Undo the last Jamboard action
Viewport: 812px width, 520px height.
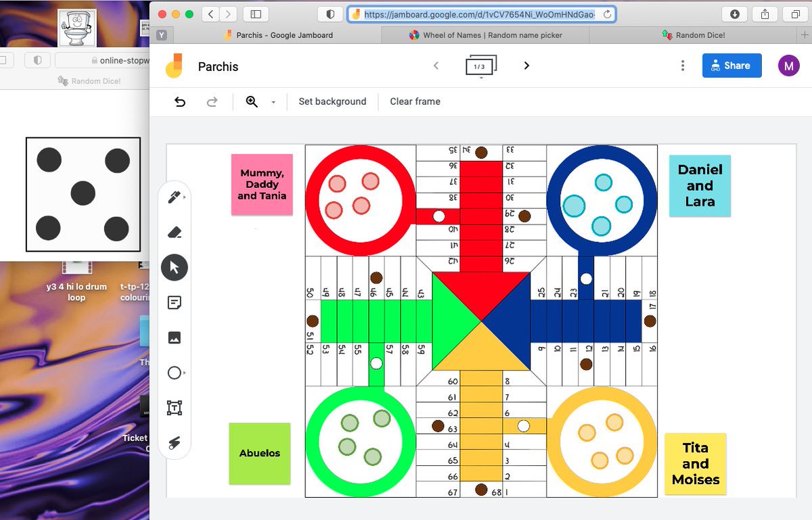coord(180,101)
